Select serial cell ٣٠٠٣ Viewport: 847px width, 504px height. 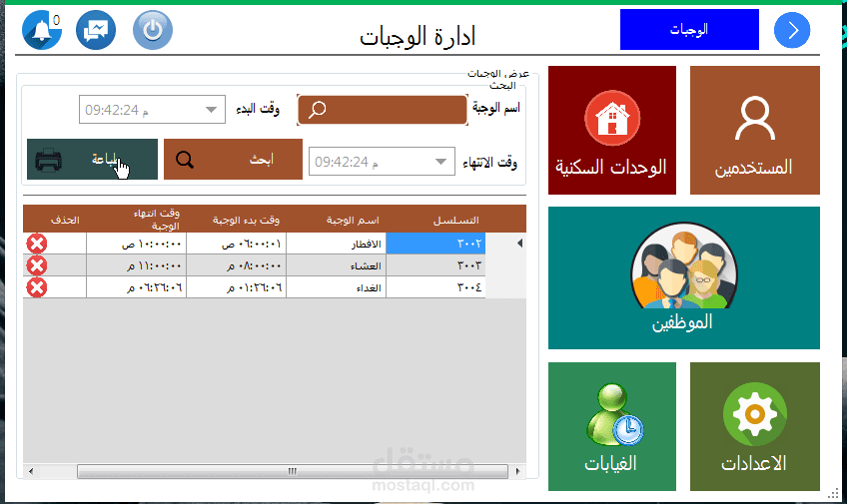tap(435, 266)
